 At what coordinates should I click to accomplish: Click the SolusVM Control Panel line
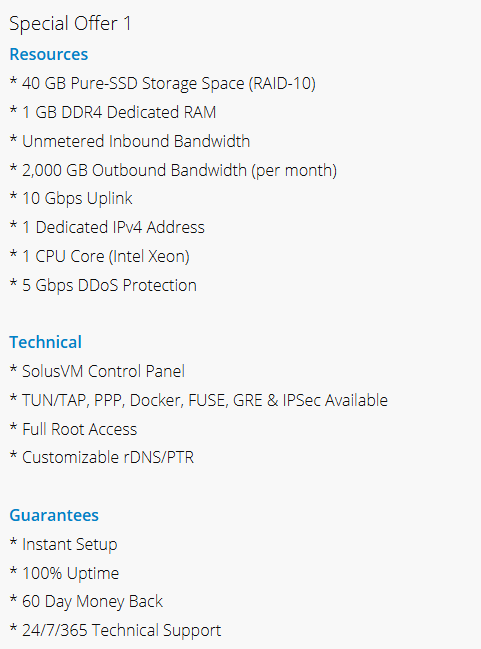(x=97, y=371)
